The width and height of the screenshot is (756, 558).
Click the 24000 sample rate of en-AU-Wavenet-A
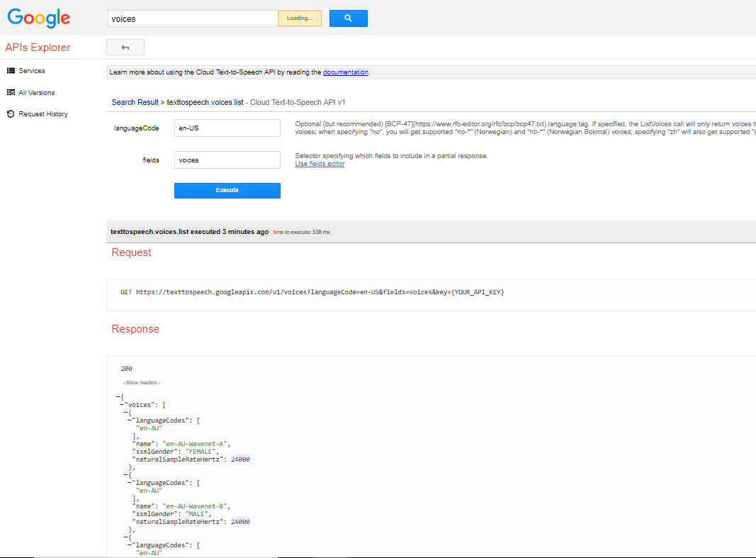(241, 459)
